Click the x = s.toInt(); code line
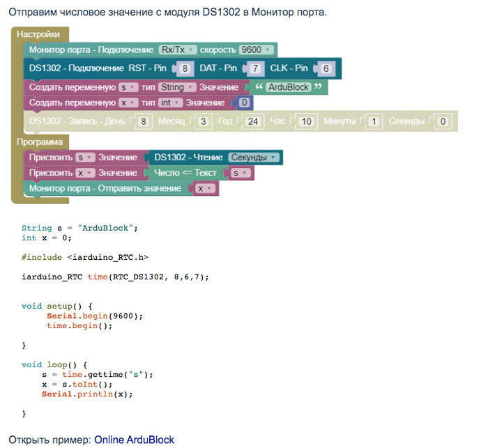This screenshot has width=488, height=448. coord(77,384)
